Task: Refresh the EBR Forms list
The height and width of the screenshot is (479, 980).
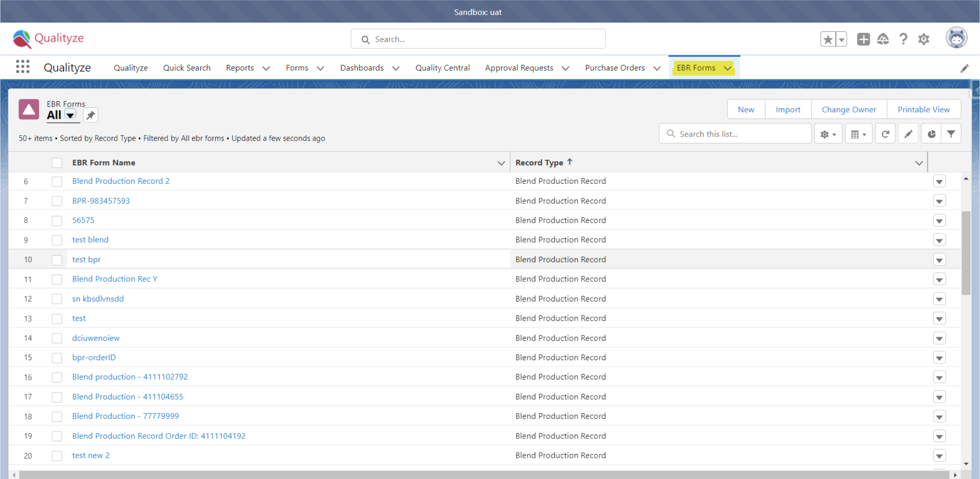Action: coord(885,134)
